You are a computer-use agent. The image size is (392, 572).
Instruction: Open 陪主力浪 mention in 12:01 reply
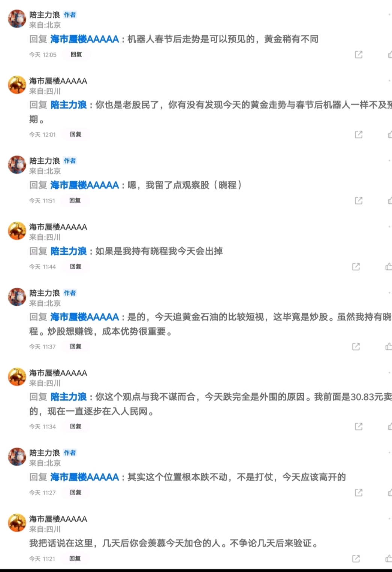(x=69, y=105)
